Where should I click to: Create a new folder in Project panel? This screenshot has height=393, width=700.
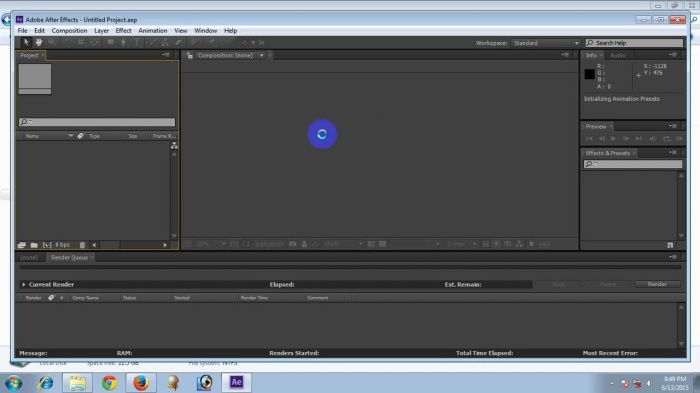point(34,245)
